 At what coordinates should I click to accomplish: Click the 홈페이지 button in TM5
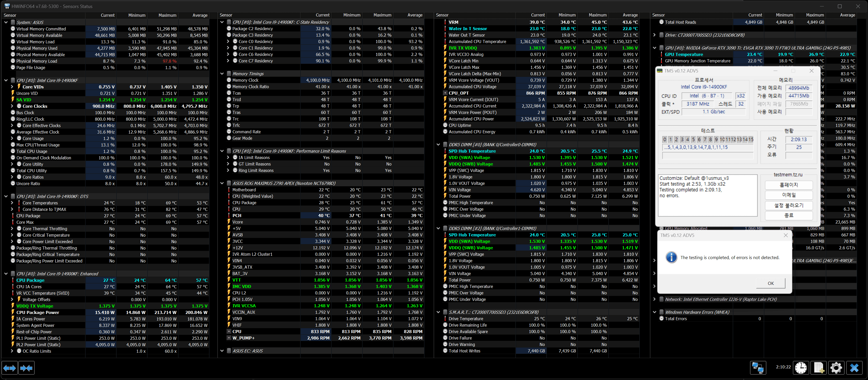(789, 185)
